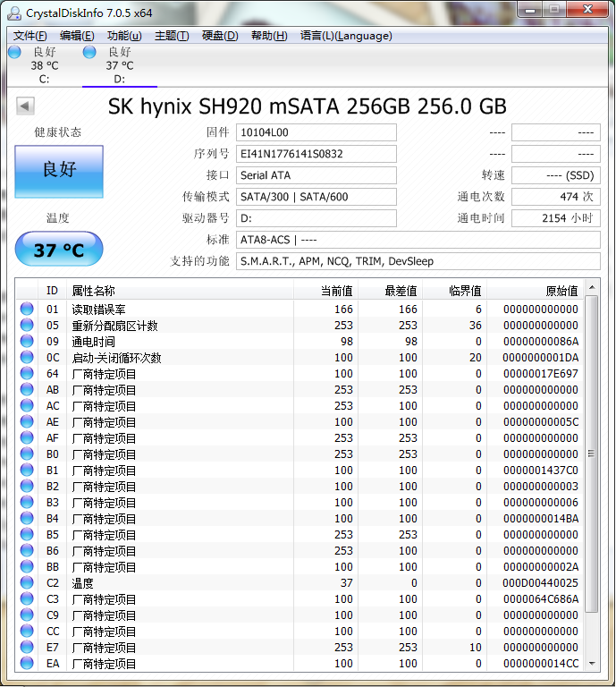Click the status orb of row AE

[x=27, y=421]
